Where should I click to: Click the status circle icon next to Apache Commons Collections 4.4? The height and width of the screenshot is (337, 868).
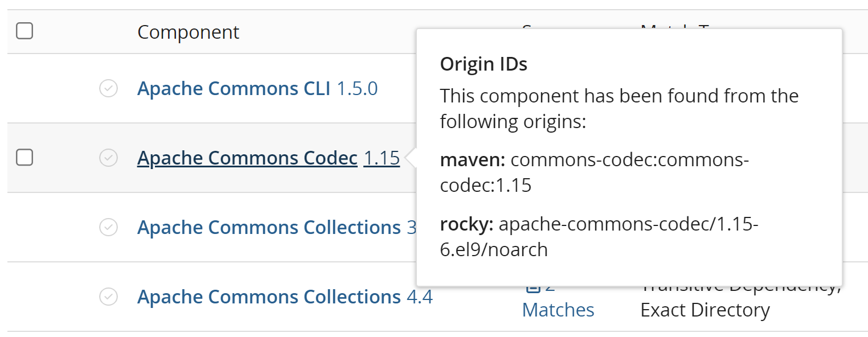[x=108, y=297]
